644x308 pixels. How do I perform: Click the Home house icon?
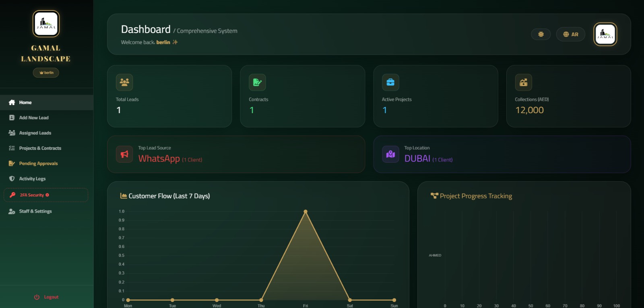pos(12,102)
